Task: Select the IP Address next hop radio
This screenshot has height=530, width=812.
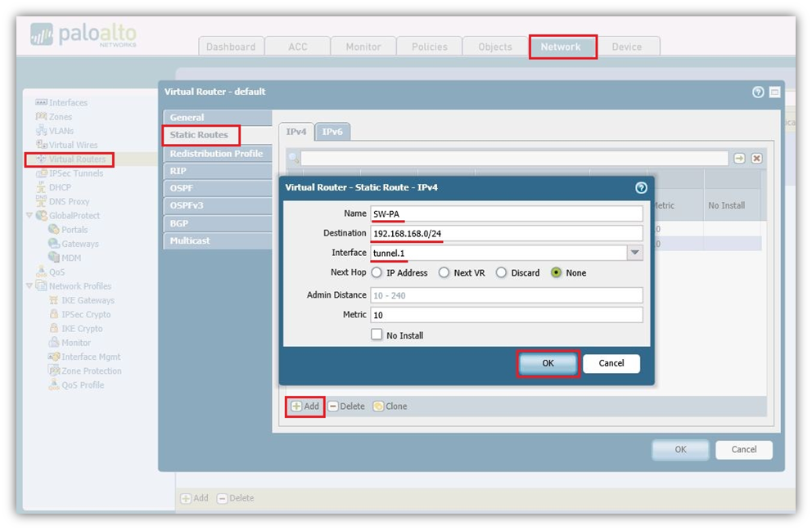Action: (377, 273)
